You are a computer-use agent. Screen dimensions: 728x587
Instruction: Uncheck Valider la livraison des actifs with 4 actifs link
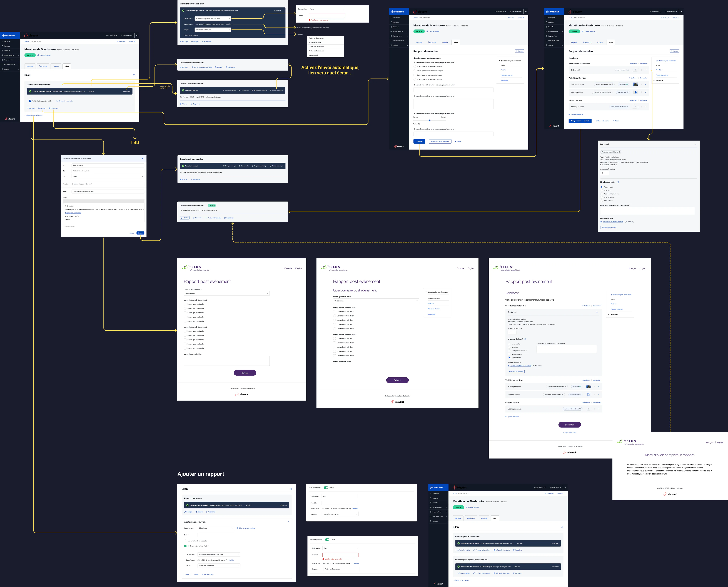[30, 101]
